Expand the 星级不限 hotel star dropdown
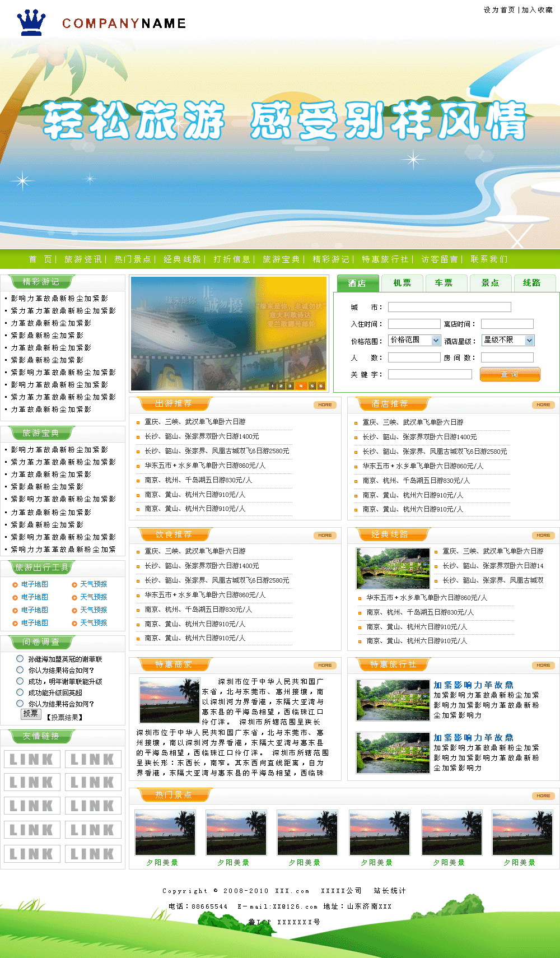 click(x=529, y=341)
